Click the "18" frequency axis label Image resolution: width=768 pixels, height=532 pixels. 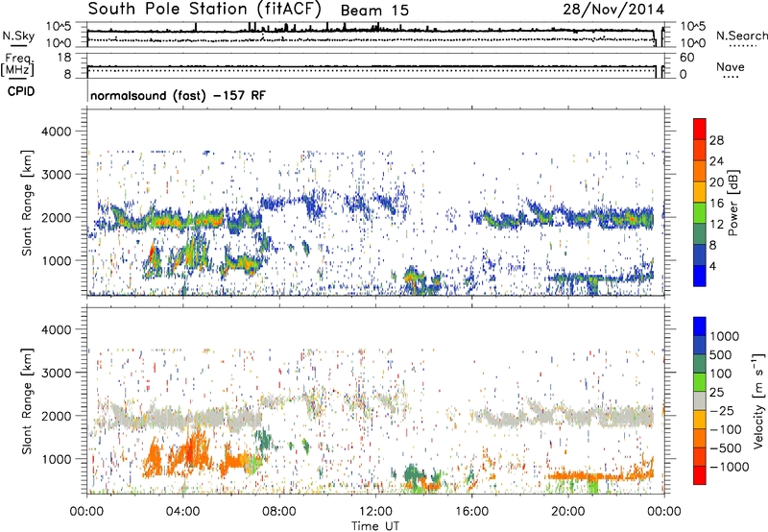pyautogui.click(x=63, y=58)
